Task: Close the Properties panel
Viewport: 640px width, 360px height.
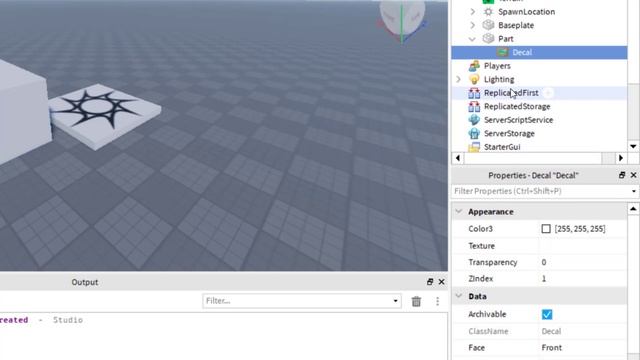Action: pos(633,175)
